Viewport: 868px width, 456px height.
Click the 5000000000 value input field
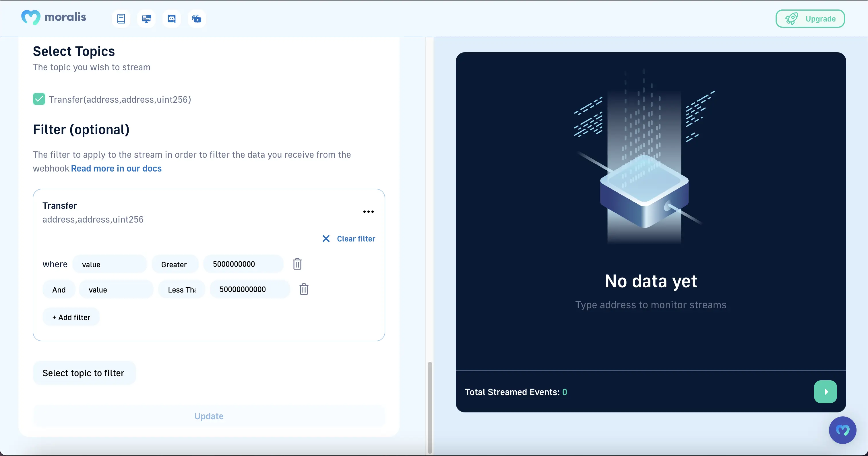(x=243, y=264)
